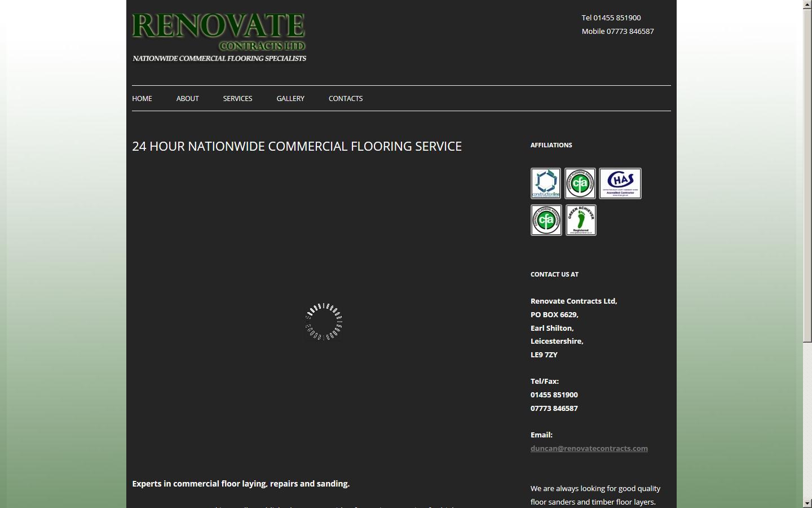Navigate to the Services page
This screenshot has width=812, height=508.
[x=237, y=98]
